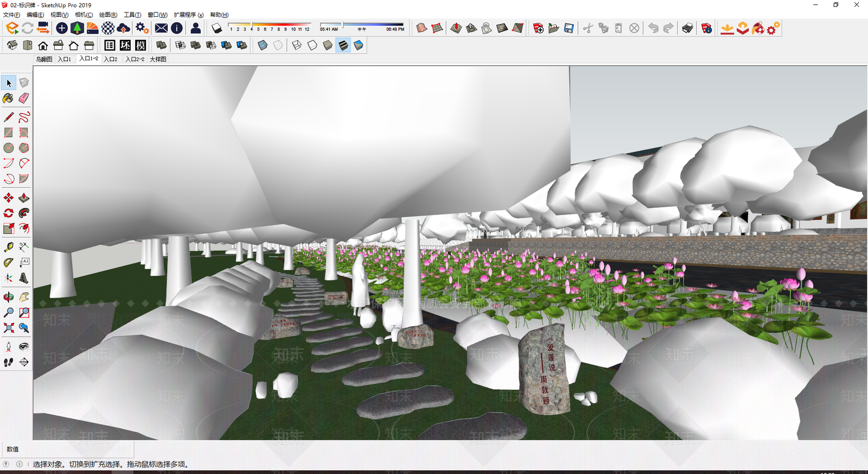The image size is (868, 474).
Task: Toggle X-Ray face style
Action: click(263, 45)
